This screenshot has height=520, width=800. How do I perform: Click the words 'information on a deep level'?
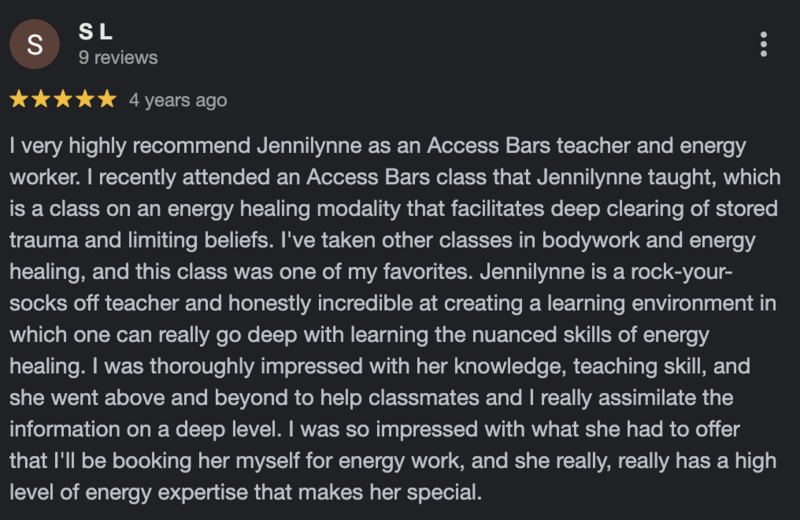click(145, 430)
